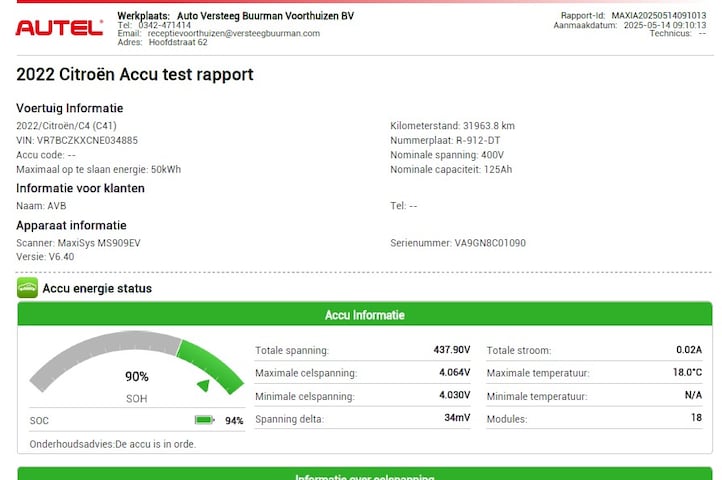The image size is (722, 480).
Task: Click the email receptievoorthuizen@versteegbuurman.com
Action: (x=233, y=33)
